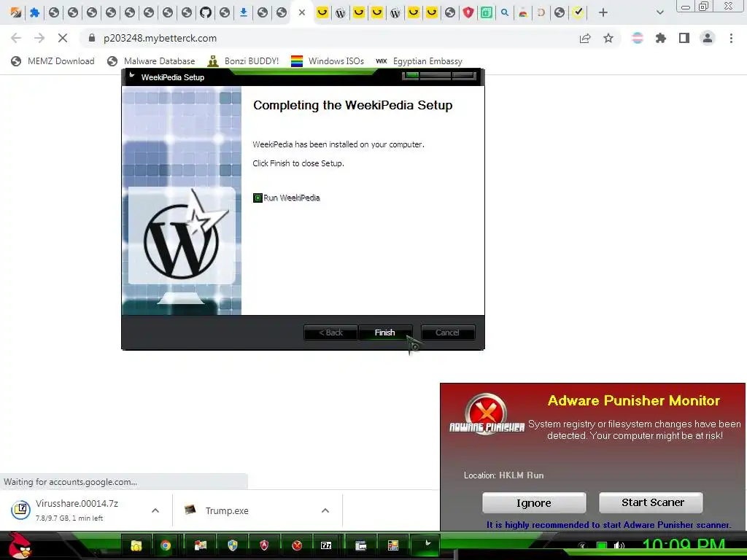Go forward in browser history

(39, 38)
